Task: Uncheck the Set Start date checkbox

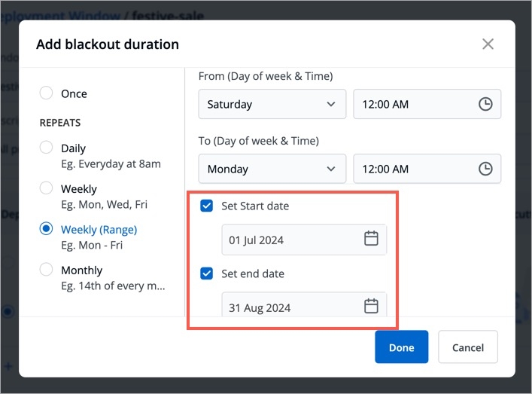Action: point(206,206)
